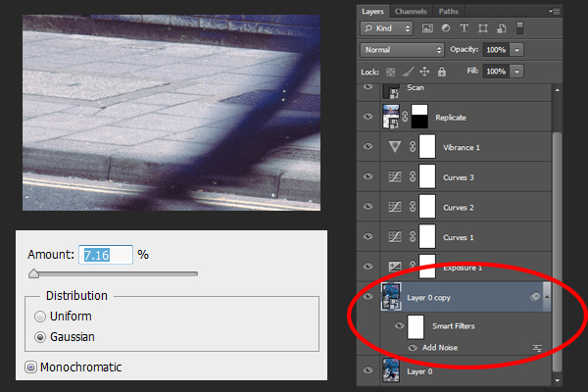
Task: Open the Normal blend mode dropdown
Action: click(x=402, y=50)
